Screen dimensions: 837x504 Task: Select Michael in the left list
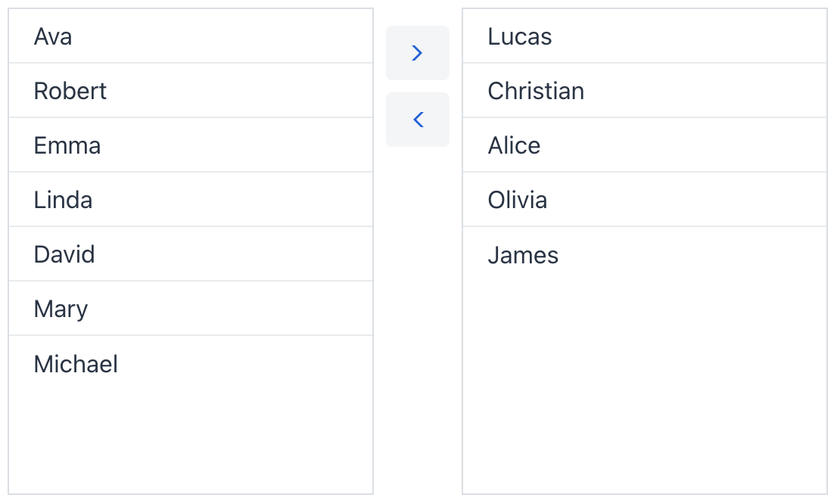click(x=191, y=364)
